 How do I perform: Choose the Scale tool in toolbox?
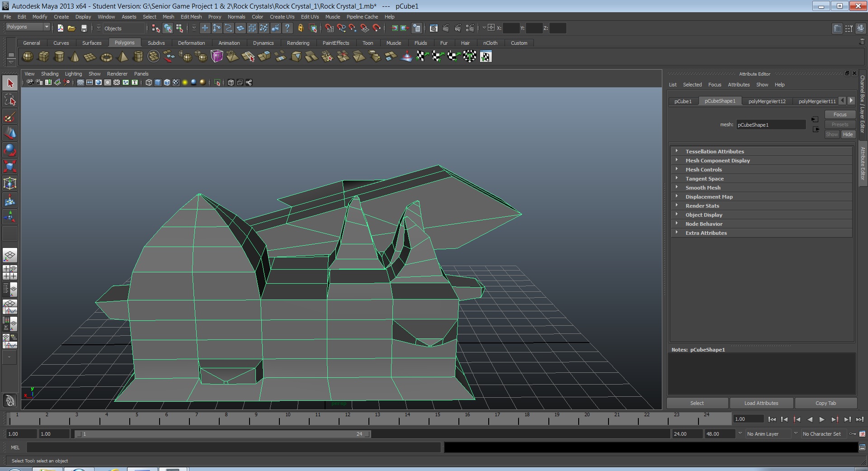pyautogui.click(x=9, y=167)
